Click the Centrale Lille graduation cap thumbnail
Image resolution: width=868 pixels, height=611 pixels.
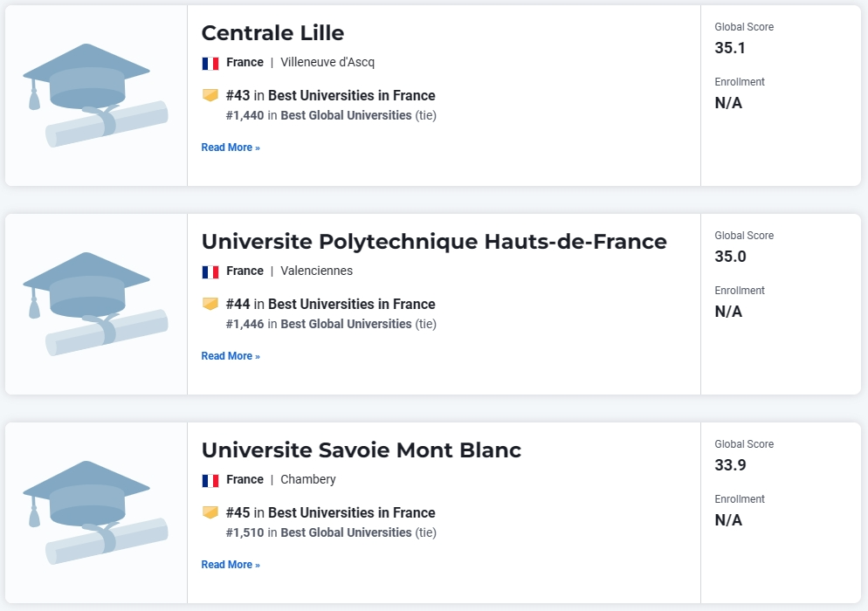pyautogui.click(x=95, y=95)
